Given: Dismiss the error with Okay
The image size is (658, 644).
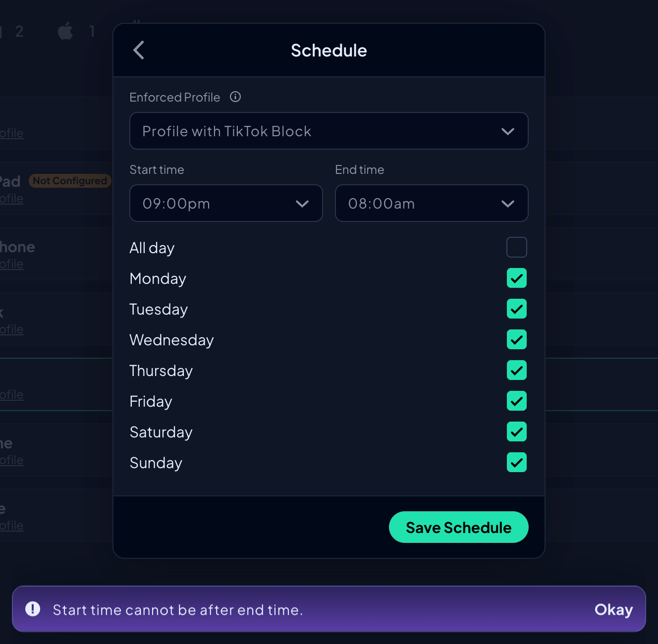Looking at the screenshot, I should [x=613, y=609].
